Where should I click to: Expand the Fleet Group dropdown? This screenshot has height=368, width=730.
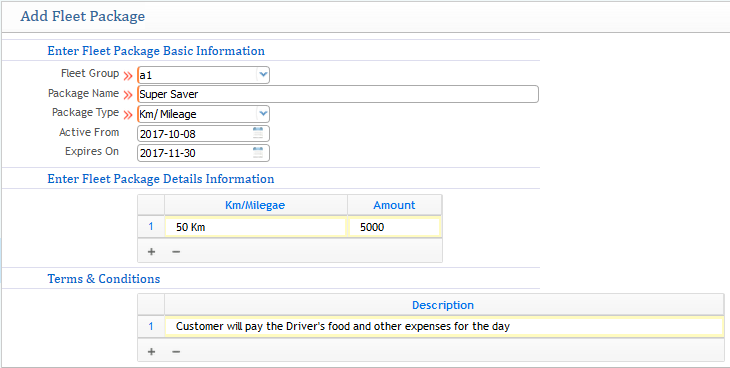pyautogui.click(x=263, y=75)
